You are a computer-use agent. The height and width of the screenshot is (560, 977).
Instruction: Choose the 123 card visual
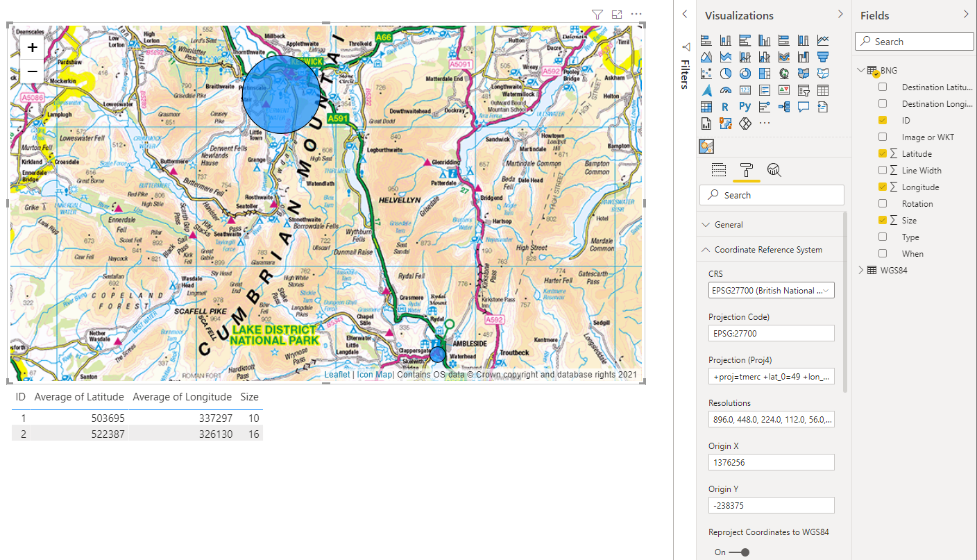pyautogui.click(x=745, y=90)
